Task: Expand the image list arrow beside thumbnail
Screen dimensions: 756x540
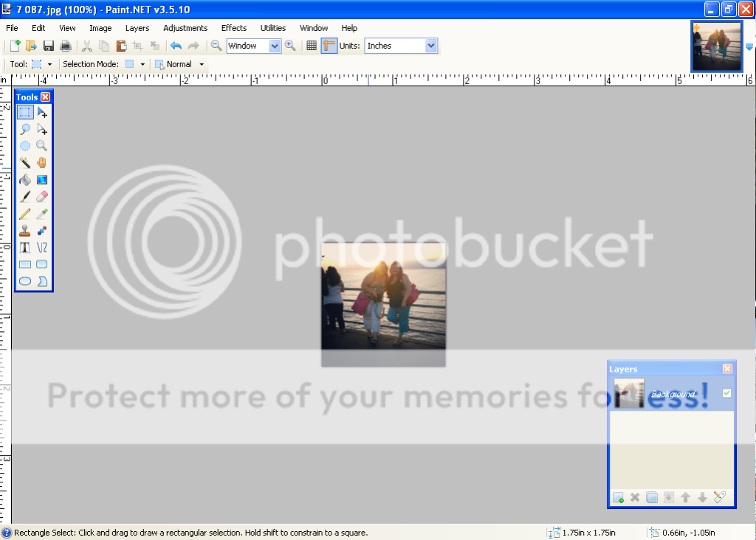Action: click(x=749, y=46)
